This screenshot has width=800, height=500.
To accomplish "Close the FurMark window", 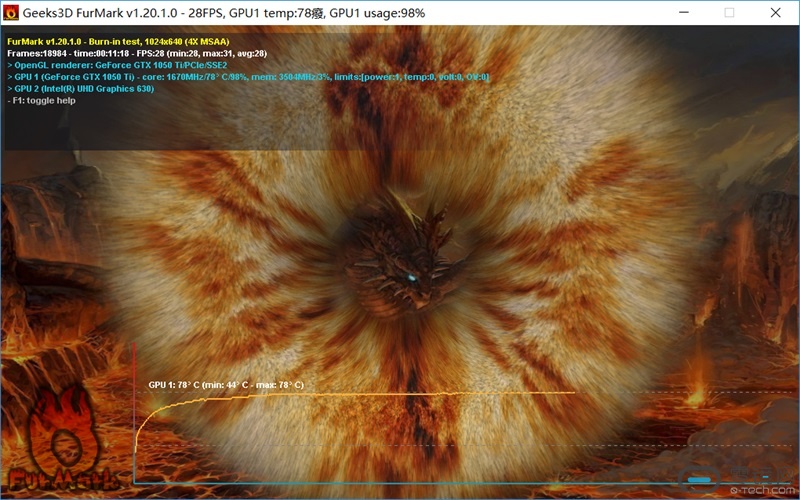I will (776, 13).
